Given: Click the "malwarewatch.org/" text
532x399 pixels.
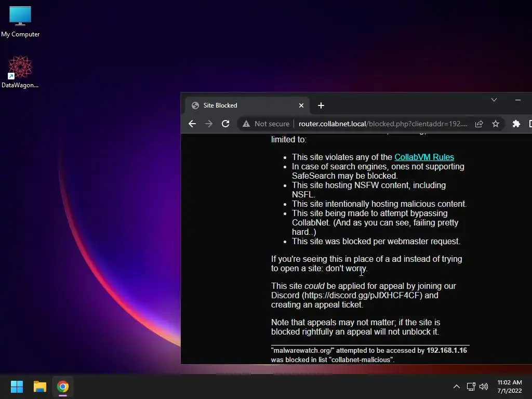Looking at the screenshot, I should [303, 351].
